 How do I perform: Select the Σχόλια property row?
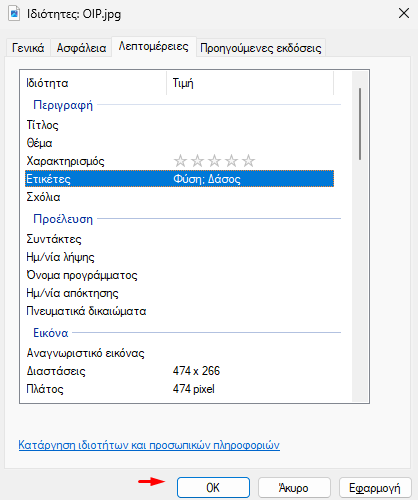(179, 197)
